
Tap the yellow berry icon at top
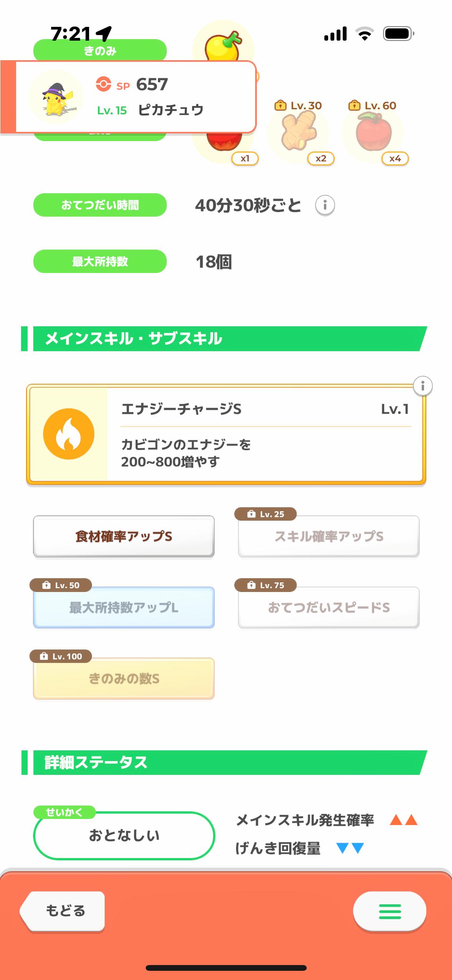point(223,45)
